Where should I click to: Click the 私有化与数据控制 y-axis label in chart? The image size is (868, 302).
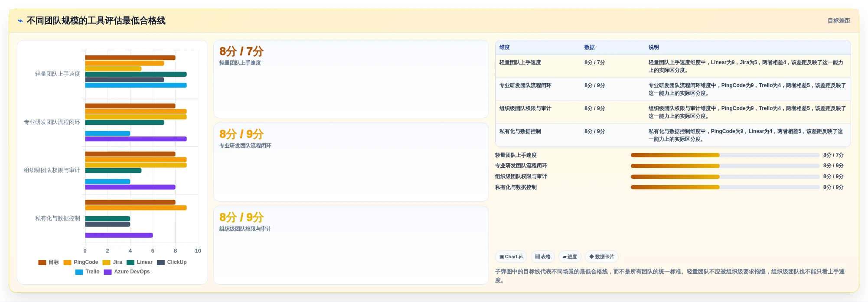click(x=58, y=218)
